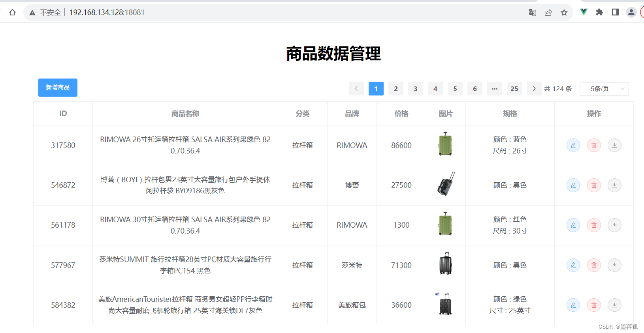Edit product row 317580
The width and height of the screenshot is (644, 333).
[x=573, y=145]
